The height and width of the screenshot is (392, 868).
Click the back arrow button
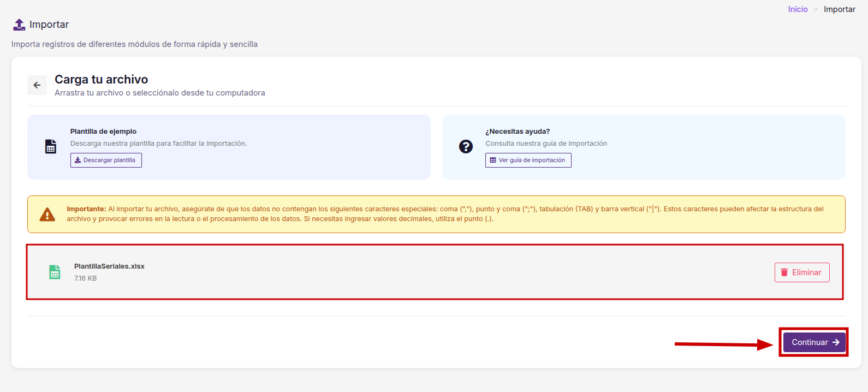(x=37, y=85)
